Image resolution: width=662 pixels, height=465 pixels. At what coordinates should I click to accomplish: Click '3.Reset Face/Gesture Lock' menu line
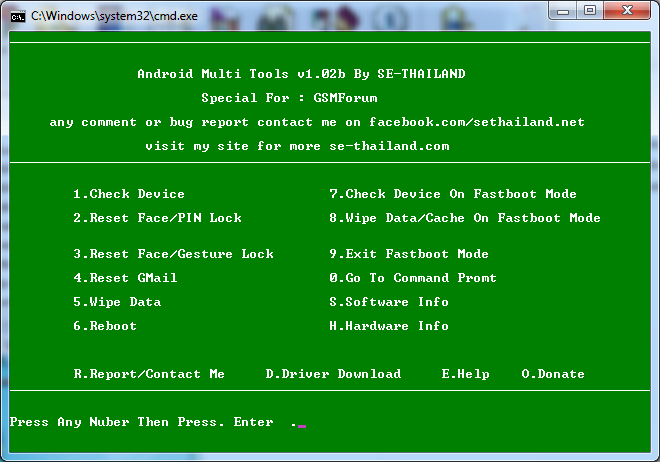[x=173, y=254]
